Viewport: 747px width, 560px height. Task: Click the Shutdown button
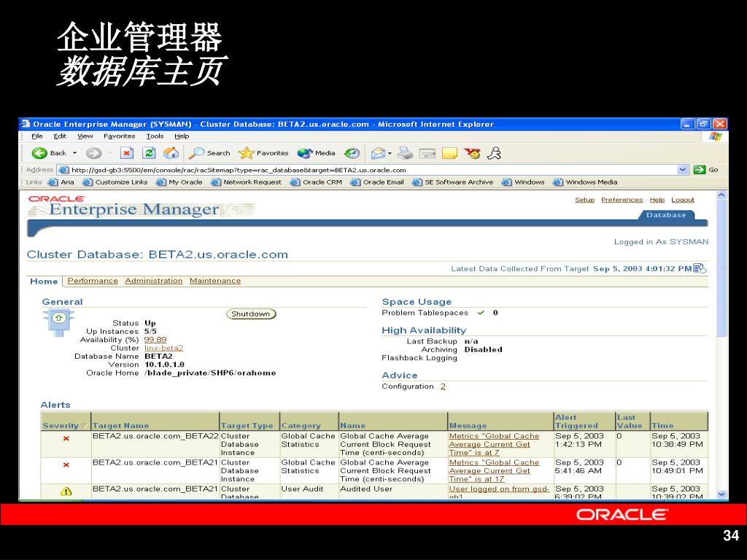[x=251, y=314]
